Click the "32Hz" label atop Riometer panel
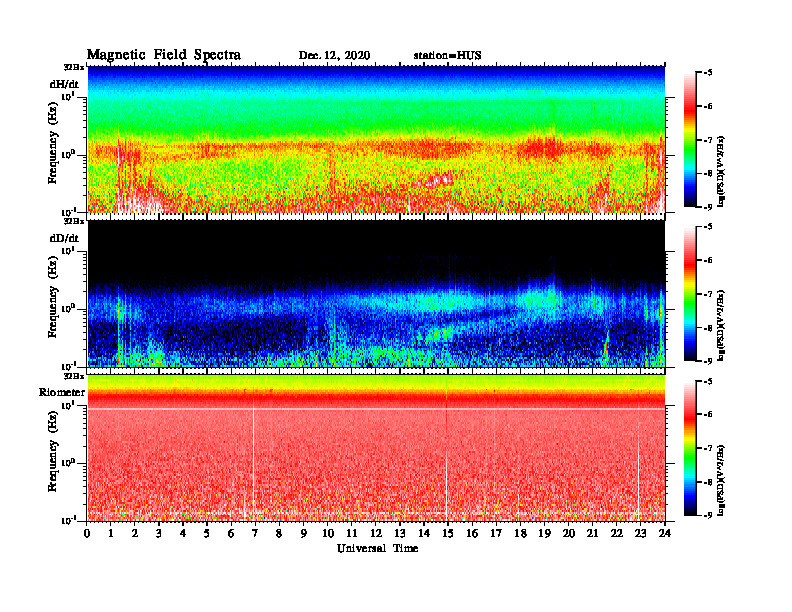Image resolution: width=792 pixels, height=612 pixels. point(74,376)
